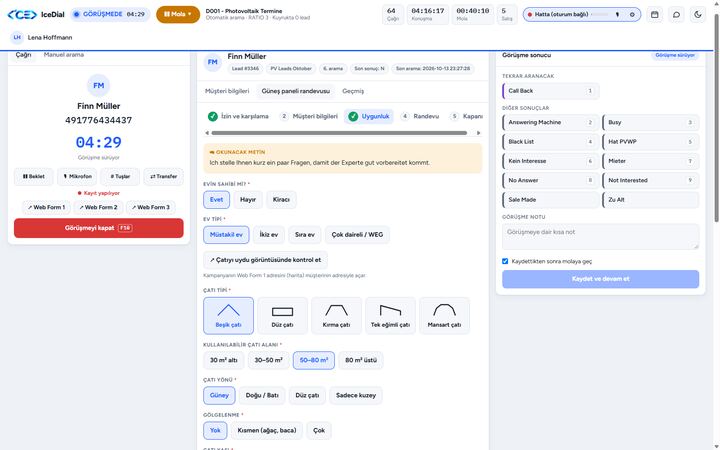The height and width of the screenshot is (450, 720).
Task: Choose Zu Alt result
Action: [651, 200]
